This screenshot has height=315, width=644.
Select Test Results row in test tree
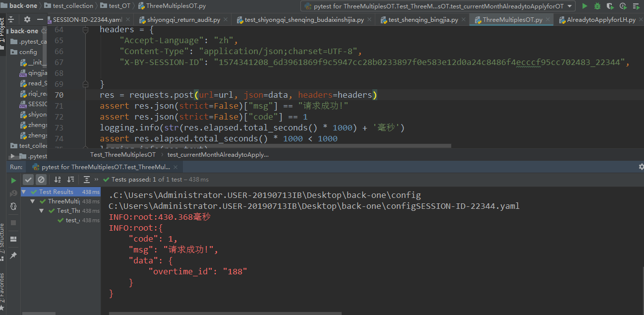click(x=60, y=192)
